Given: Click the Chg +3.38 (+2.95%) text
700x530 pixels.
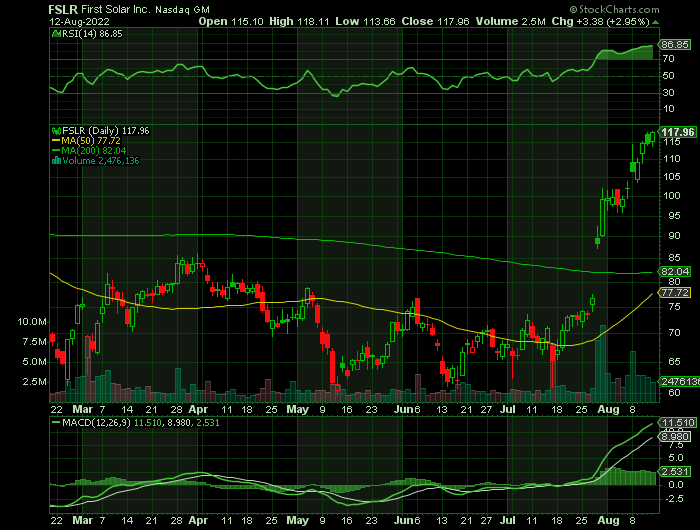Looking at the screenshot, I should (600, 21).
